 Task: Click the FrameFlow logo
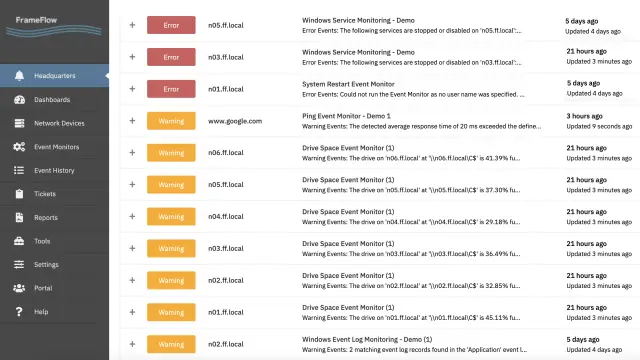tap(54, 26)
